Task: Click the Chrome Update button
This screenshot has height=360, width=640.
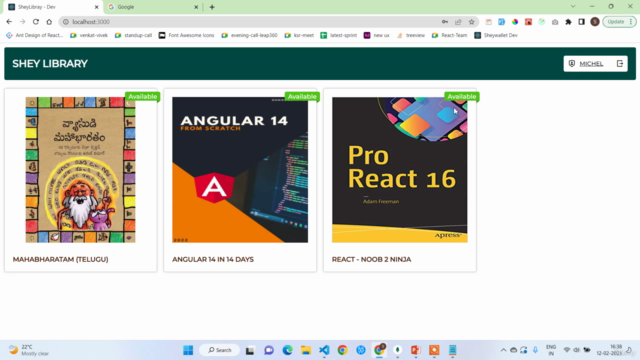Action: tap(619, 22)
